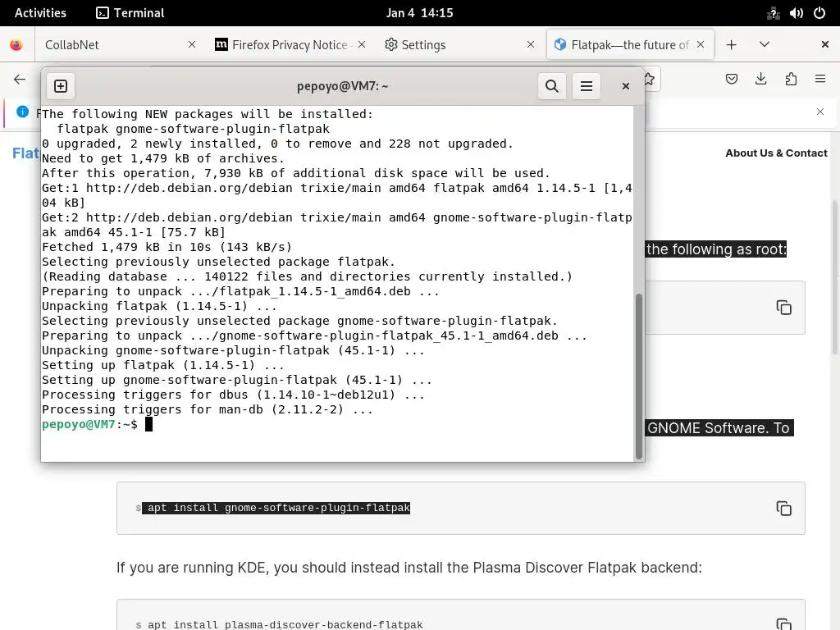Image resolution: width=840 pixels, height=630 pixels.
Task: Click the Firefox logo icon beside tabs
Action: pyautogui.click(x=16, y=44)
